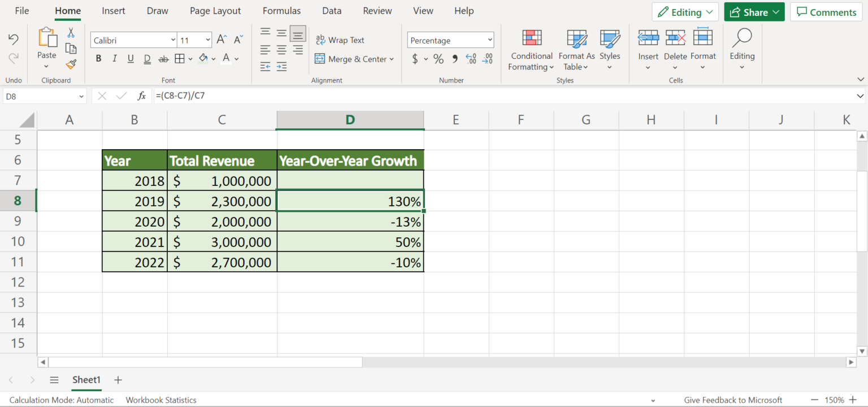Enable Wrap Text for the selection
Viewport: 868px width, 407px height.
point(340,40)
